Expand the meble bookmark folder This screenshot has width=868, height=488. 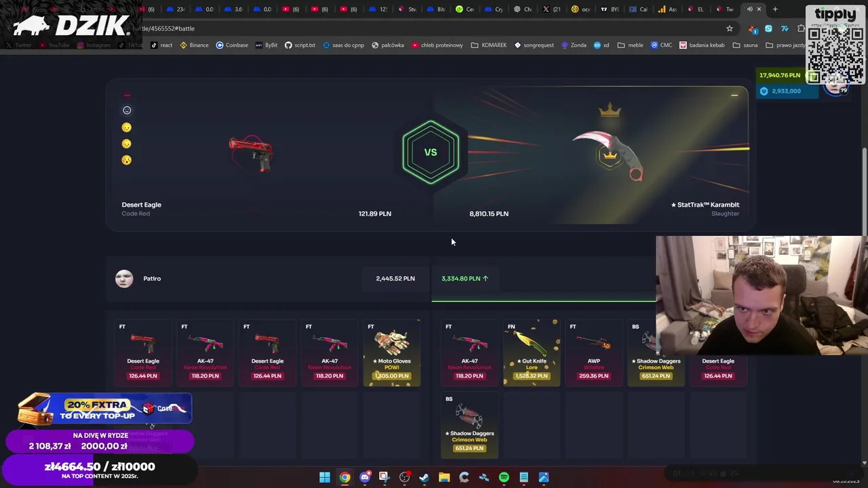[631, 45]
